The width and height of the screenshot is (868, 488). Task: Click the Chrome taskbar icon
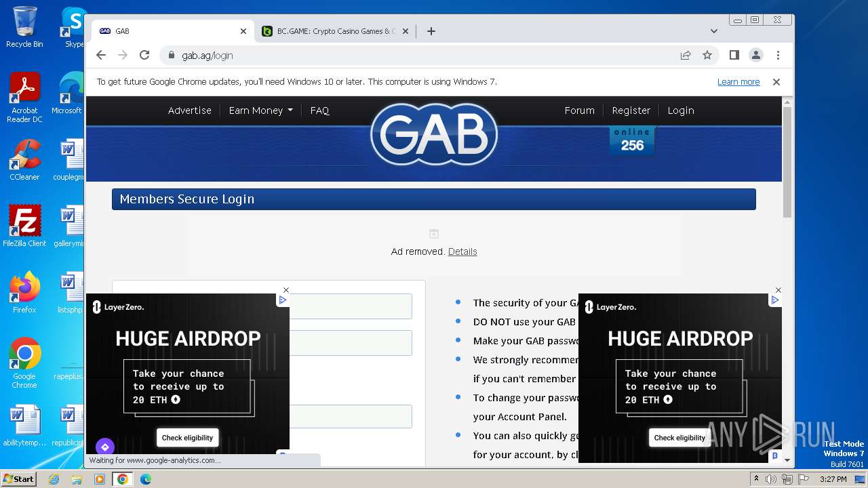(123, 479)
